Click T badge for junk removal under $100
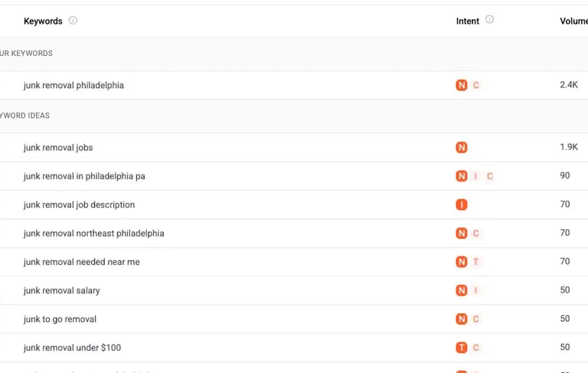 click(x=462, y=348)
